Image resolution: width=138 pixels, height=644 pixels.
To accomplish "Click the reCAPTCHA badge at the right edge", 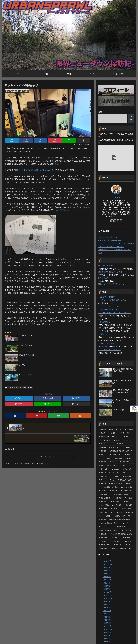I will point(134,409).
